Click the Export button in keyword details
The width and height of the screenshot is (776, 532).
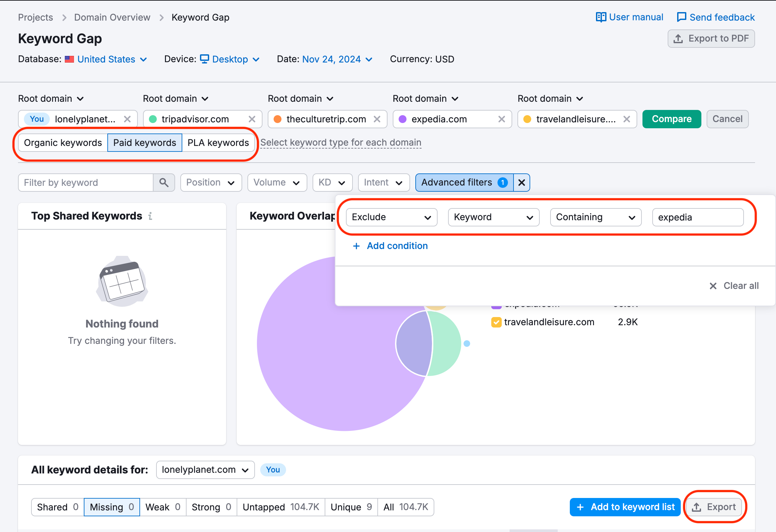pyautogui.click(x=715, y=507)
